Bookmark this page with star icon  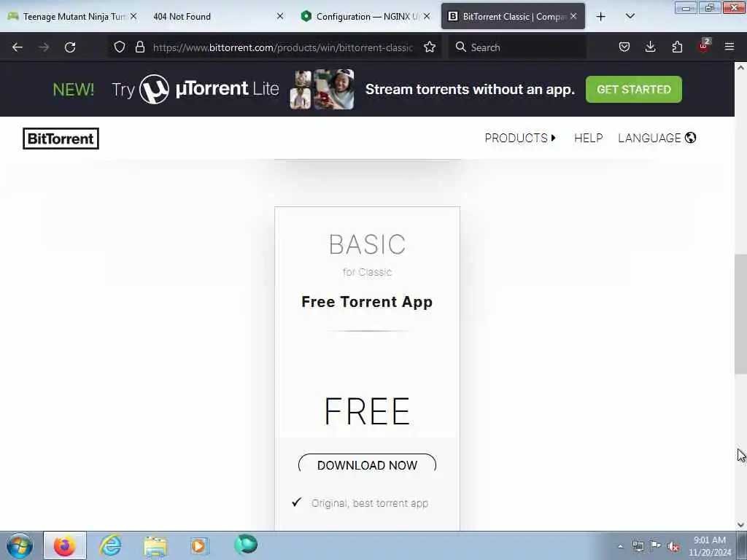click(430, 47)
